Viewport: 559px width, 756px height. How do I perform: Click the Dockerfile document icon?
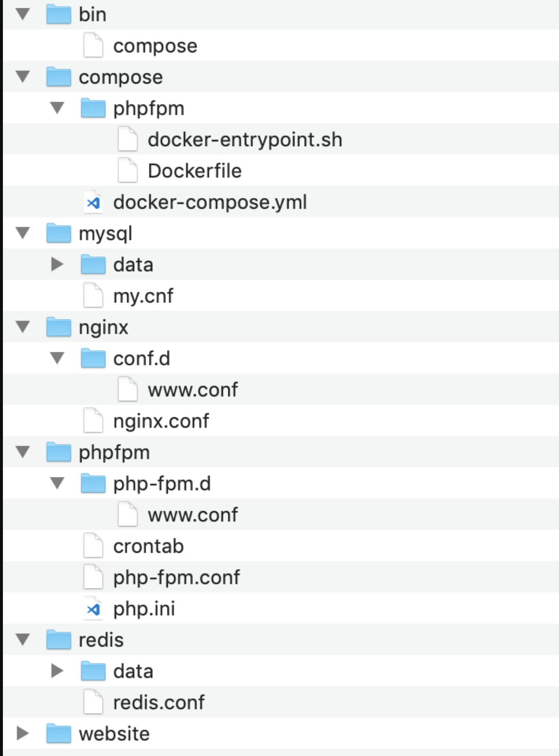(x=128, y=171)
